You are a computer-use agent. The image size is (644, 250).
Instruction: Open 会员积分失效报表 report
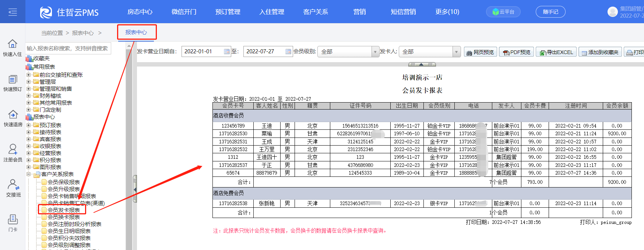click(69, 238)
